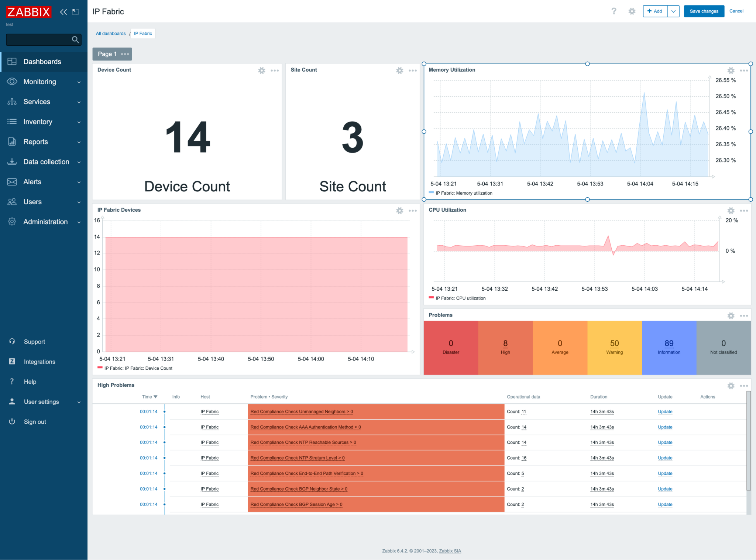Open the Device Count widget edit gear

(x=262, y=71)
